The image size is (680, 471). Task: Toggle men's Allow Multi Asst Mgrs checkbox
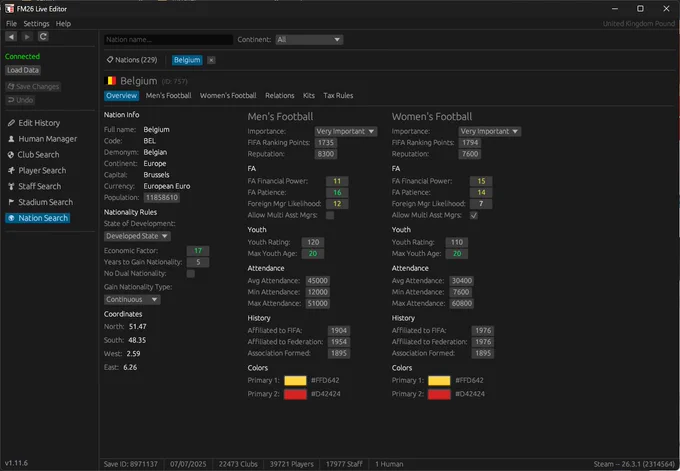(x=330, y=215)
